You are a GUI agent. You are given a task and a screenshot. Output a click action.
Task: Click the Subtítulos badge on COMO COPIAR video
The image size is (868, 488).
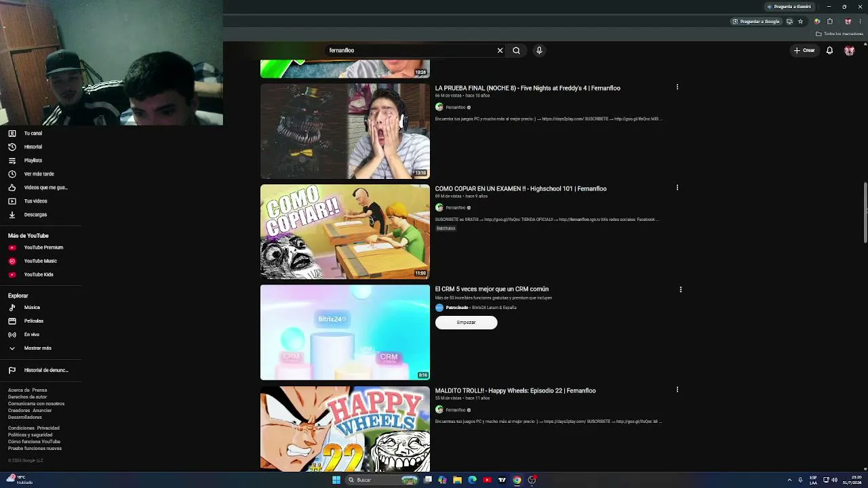[x=446, y=228]
